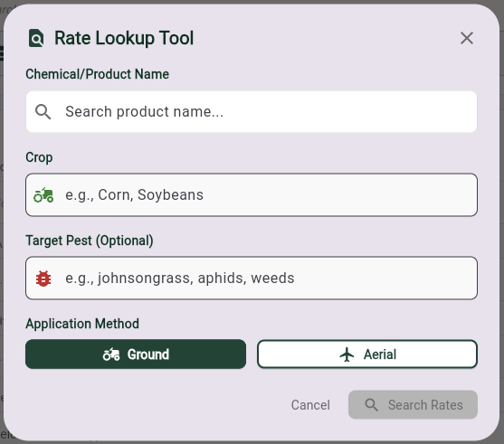This screenshot has width=504, height=444.
Task: Click the Crop label text
Action: click(39, 157)
